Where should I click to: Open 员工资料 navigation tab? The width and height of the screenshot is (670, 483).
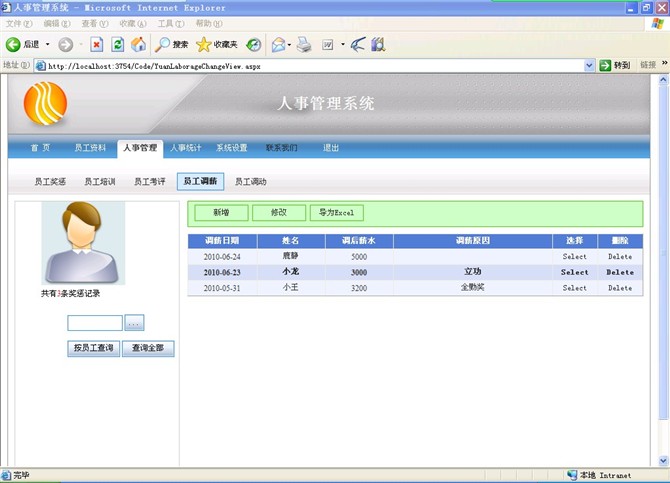pyautogui.click(x=90, y=148)
